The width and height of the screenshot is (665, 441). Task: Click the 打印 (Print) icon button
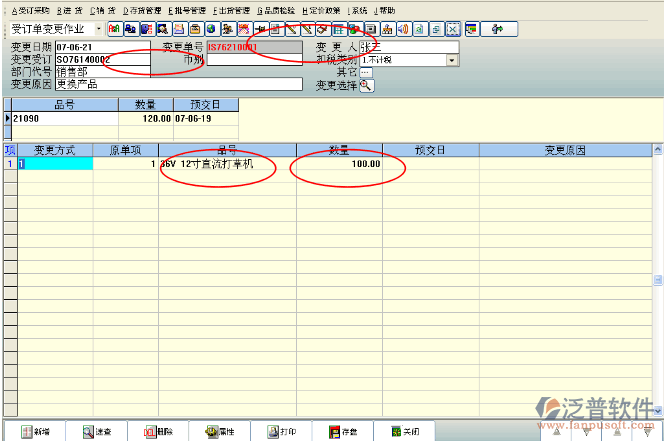pos(280,432)
